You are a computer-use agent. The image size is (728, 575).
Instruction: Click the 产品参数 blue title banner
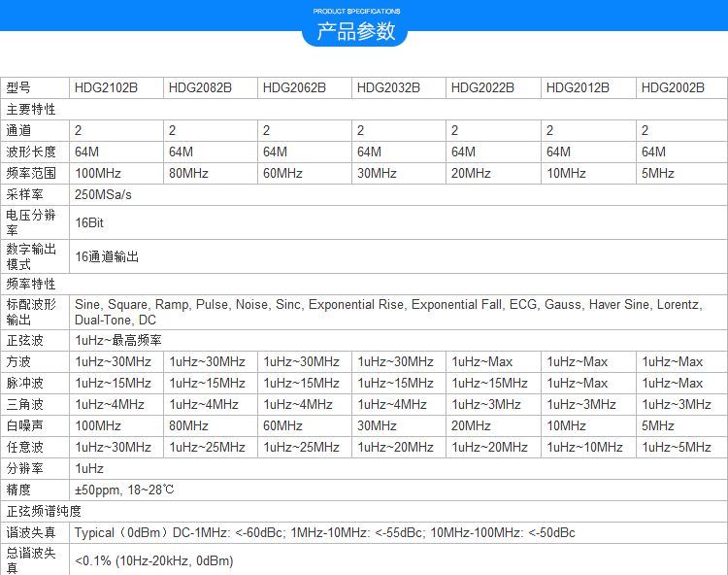point(356,31)
